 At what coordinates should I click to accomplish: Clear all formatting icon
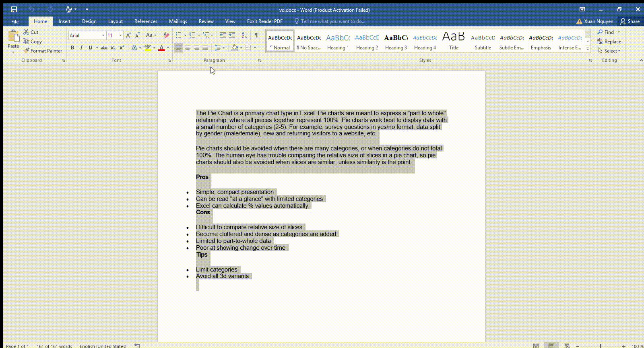tap(166, 35)
